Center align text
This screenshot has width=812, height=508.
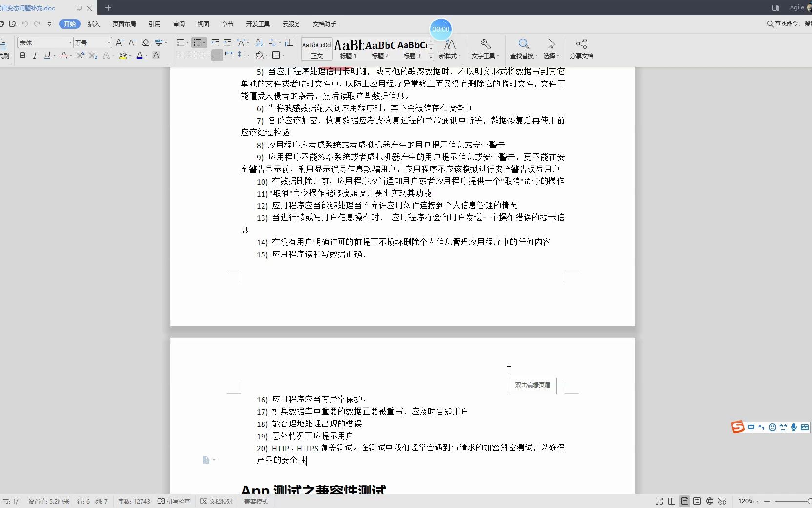193,56
